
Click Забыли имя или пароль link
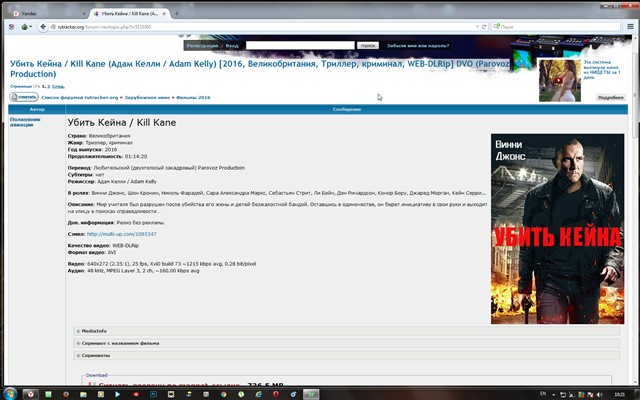pos(418,46)
